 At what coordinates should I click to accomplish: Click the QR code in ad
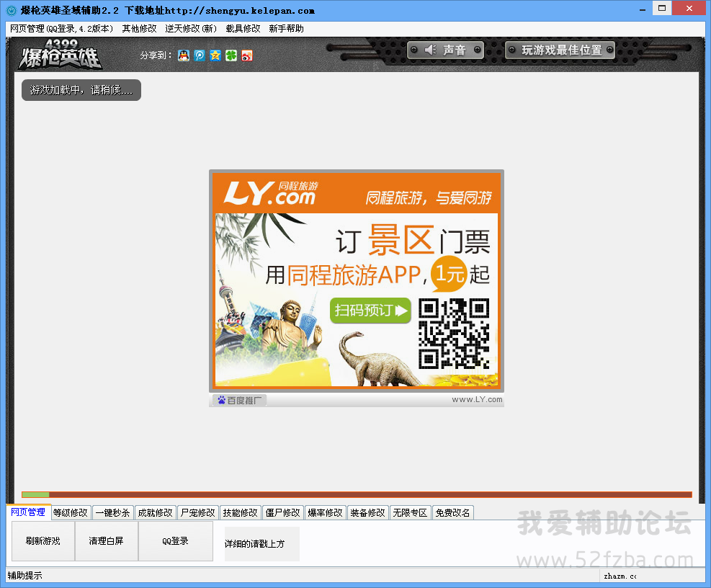[x=453, y=334]
